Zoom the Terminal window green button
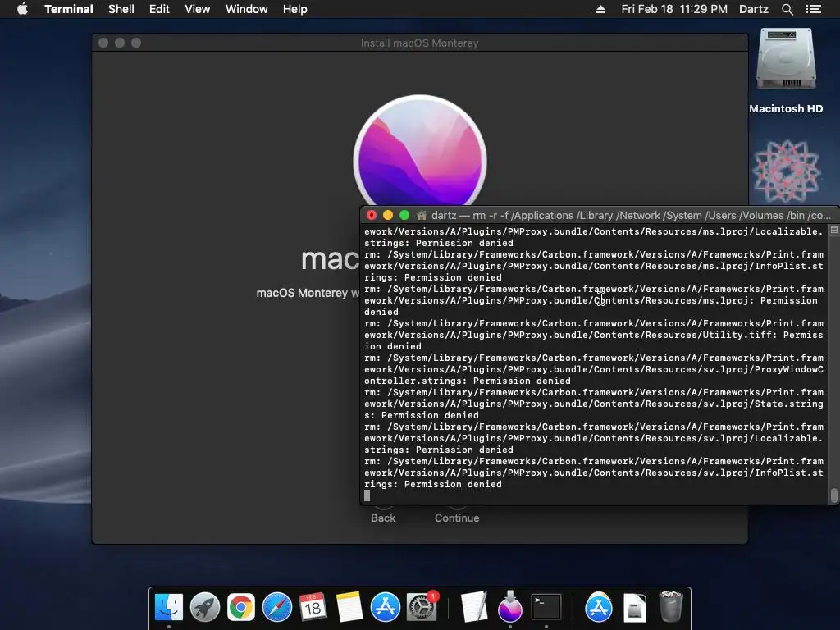840x630 pixels. pos(404,216)
